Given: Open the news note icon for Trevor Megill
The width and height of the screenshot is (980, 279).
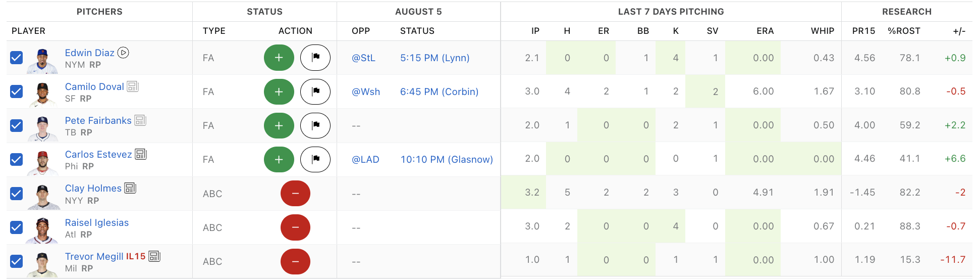Looking at the screenshot, I should click(x=155, y=256).
